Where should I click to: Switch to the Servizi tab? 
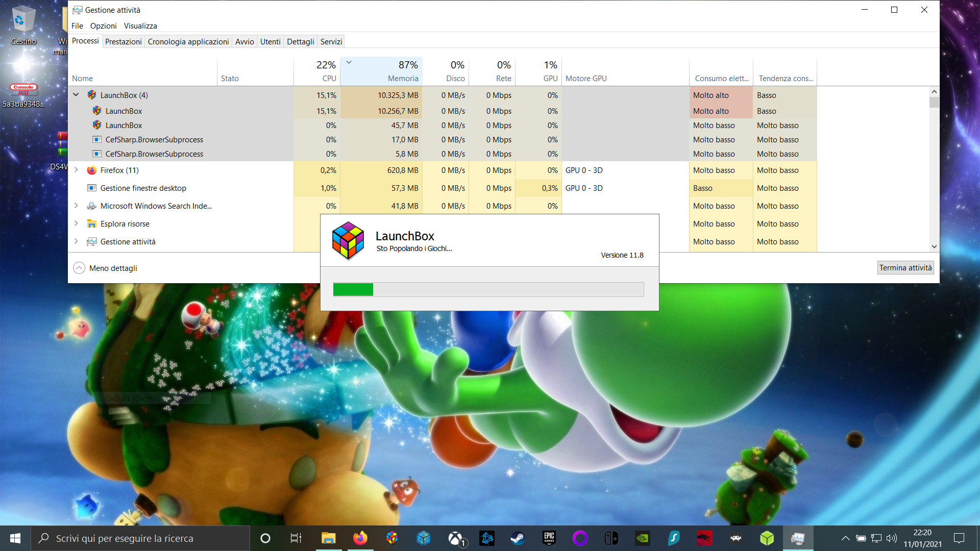[x=331, y=42]
